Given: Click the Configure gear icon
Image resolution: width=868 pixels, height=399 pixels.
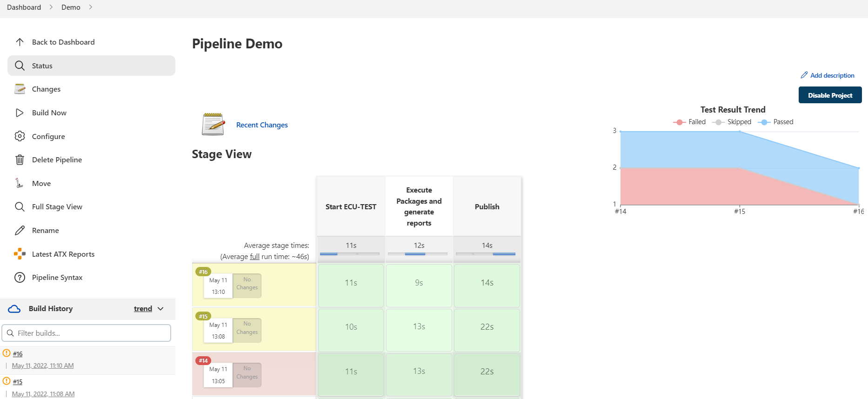Looking at the screenshot, I should pyautogui.click(x=20, y=136).
